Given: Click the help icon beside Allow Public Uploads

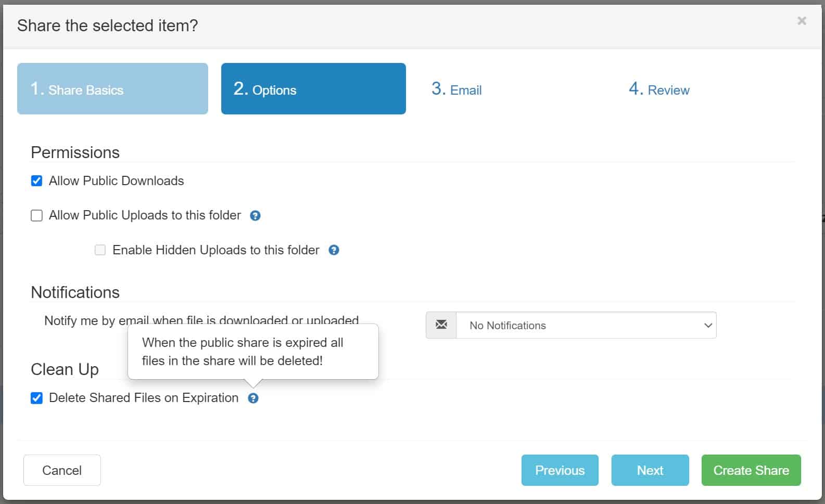Looking at the screenshot, I should pyautogui.click(x=255, y=215).
